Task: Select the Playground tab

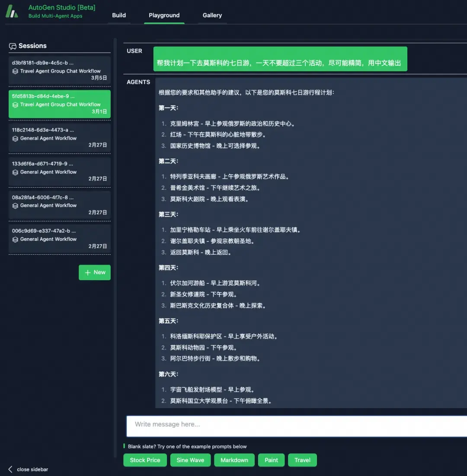Action: click(164, 15)
